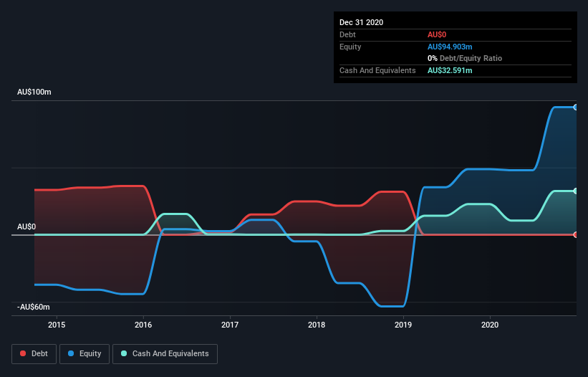Click the 2020 x-axis label
The width and height of the screenshot is (588, 377).
tap(490, 325)
